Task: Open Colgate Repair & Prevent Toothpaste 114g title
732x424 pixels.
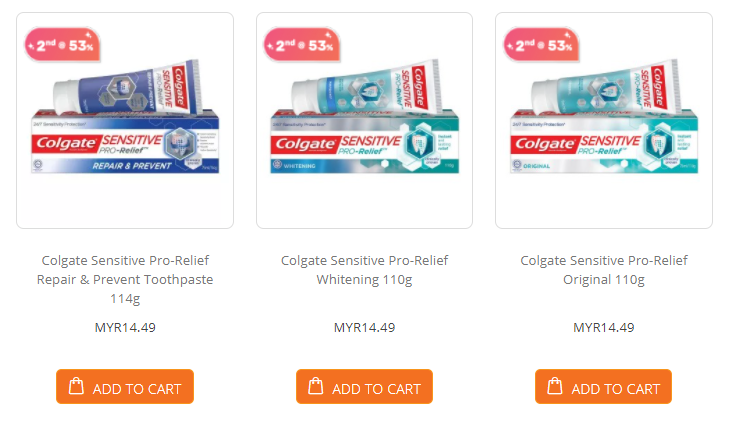Action: [125, 279]
